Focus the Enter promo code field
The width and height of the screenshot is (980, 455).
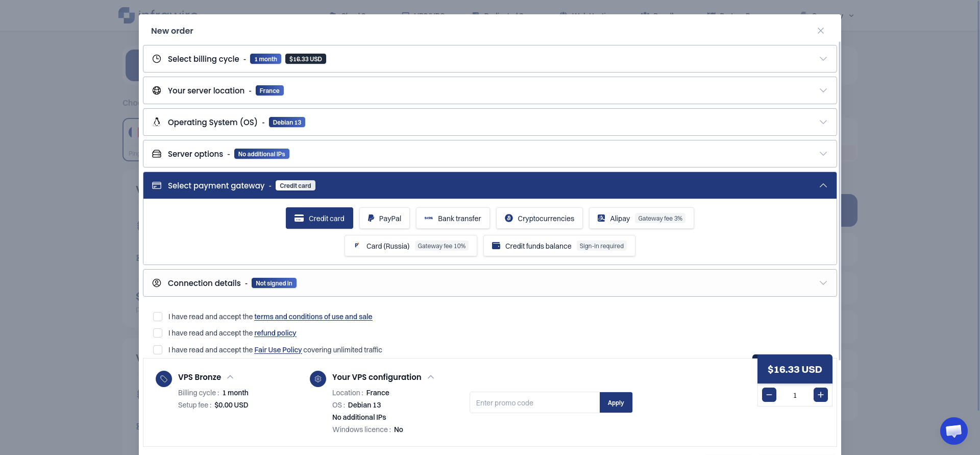point(534,402)
